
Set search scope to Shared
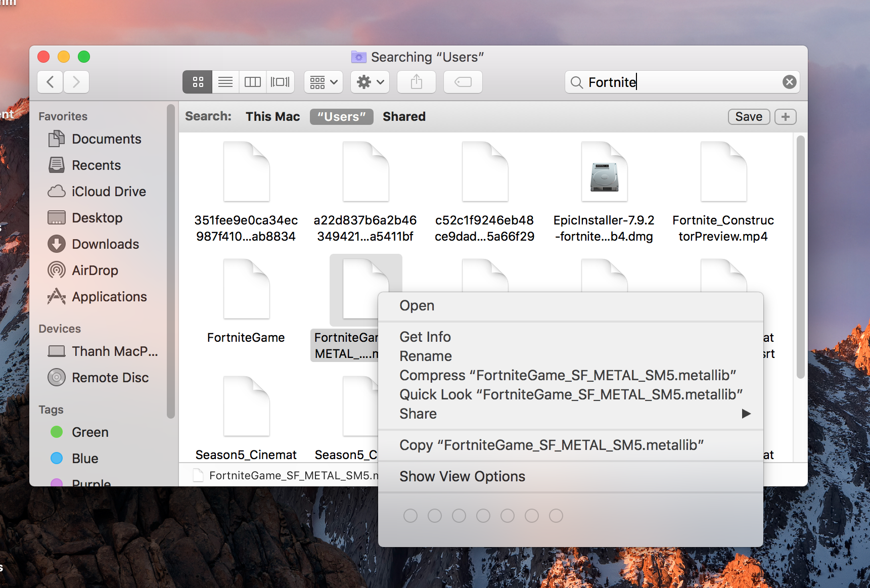(x=404, y=117)
